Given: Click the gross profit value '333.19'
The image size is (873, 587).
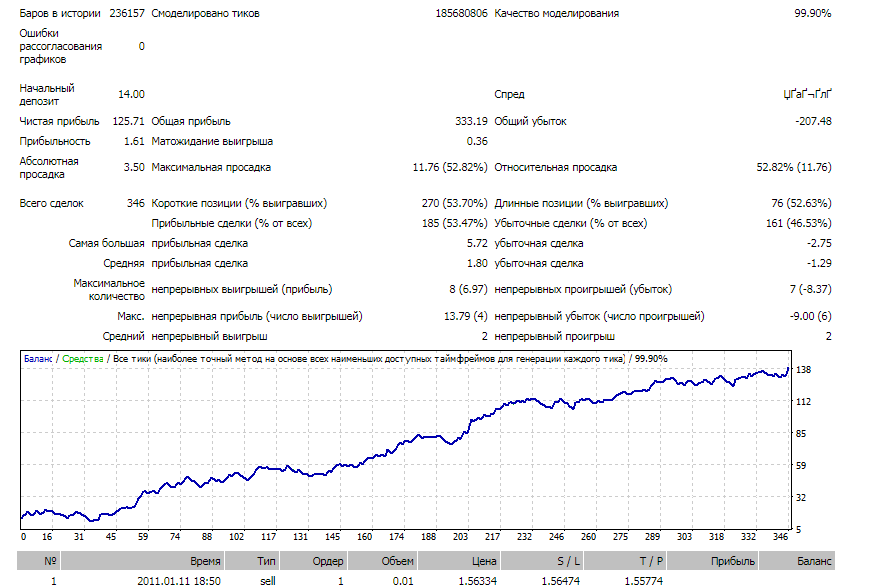Looking at the screenshot, I should pyautogui.click(x=472, y=121).
